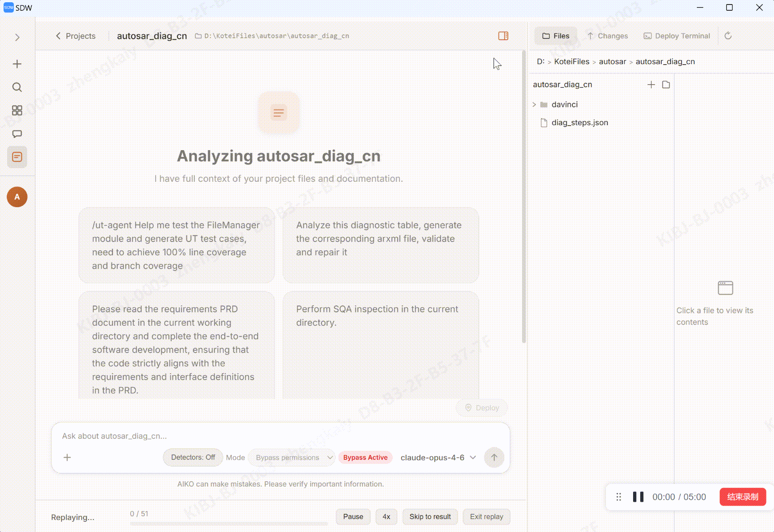Image resolution: width=774 pixels, height=532 pixels.
Task: Open the claude-opus-4-6 model dropdown
Action: pos(438,458)
